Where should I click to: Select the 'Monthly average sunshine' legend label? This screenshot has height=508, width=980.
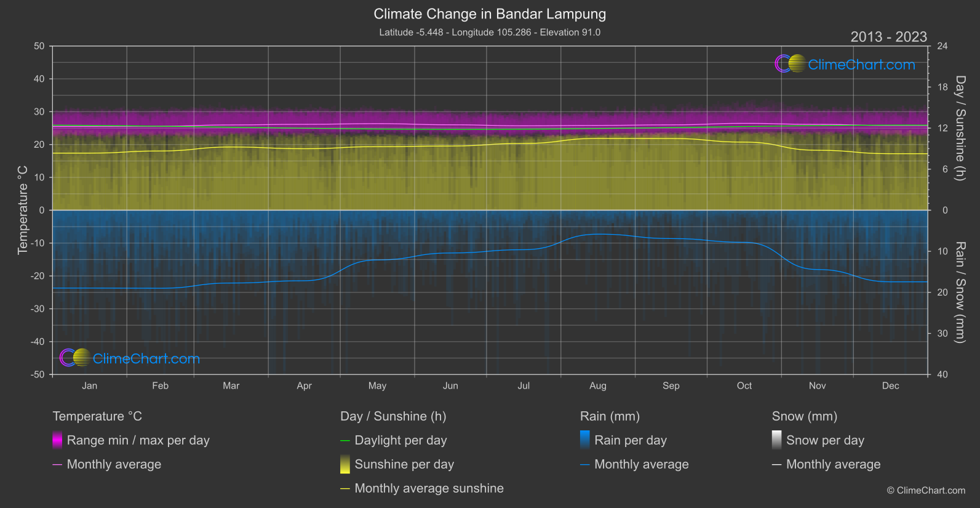coord(429,488)
